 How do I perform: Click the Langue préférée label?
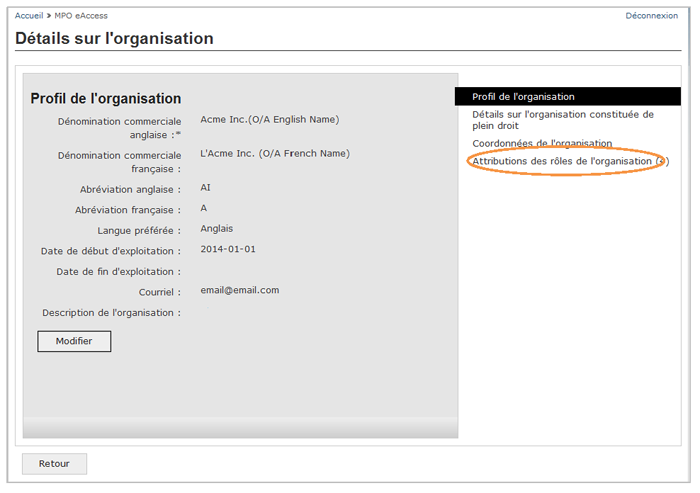139,231
